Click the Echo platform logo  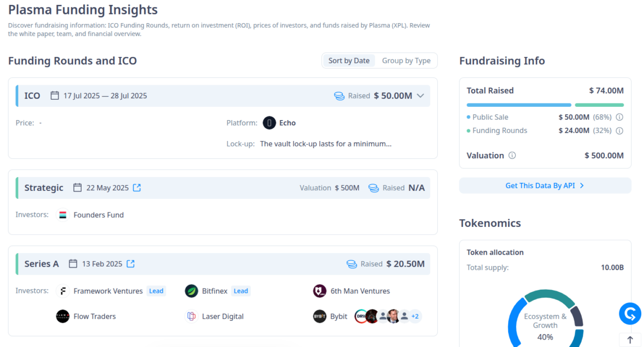click(x=269, y=123)
